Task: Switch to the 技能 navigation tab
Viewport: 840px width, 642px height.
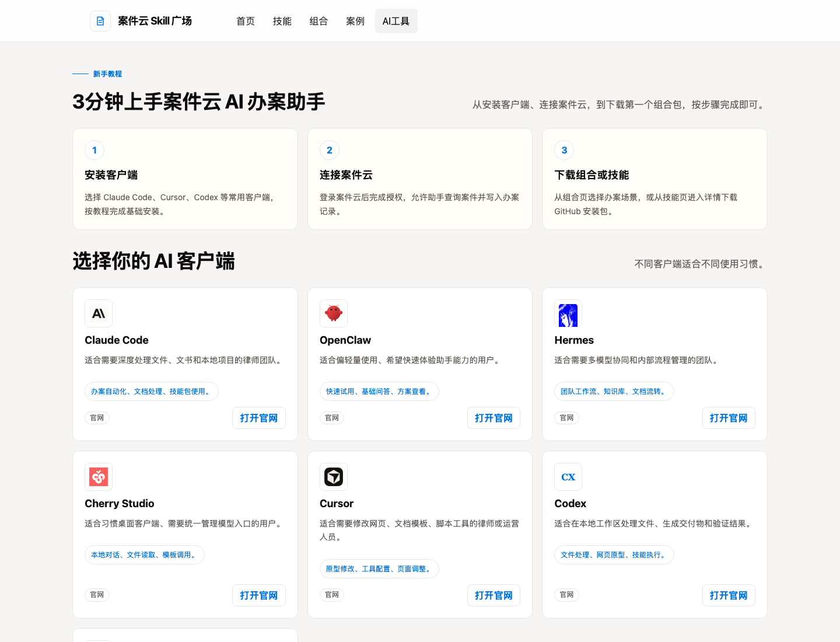Action: click(282, 21)
